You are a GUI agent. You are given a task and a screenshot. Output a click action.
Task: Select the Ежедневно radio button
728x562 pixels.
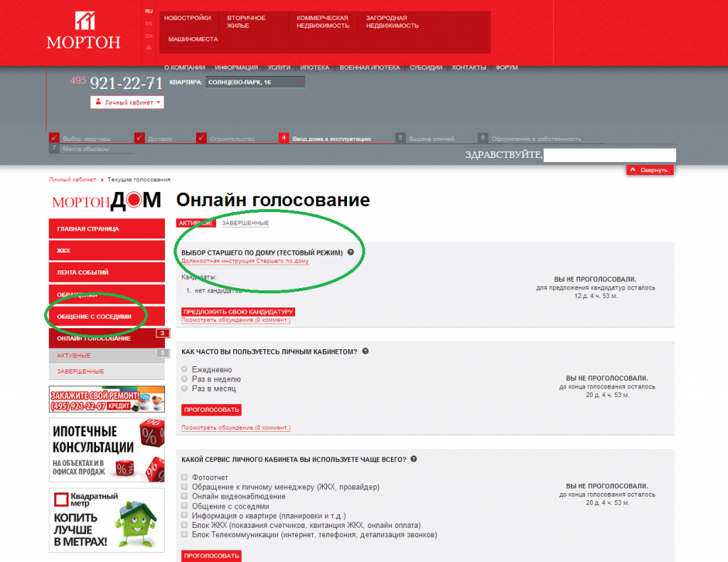pos(184,369)
